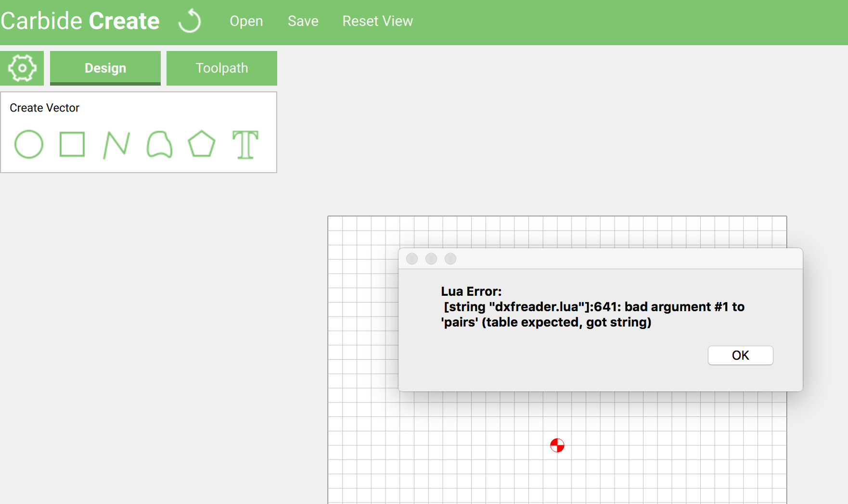The width and height of the screenshot is (848, 504).
Task: Open job setup with the gear icon
Action: (22, 68)
